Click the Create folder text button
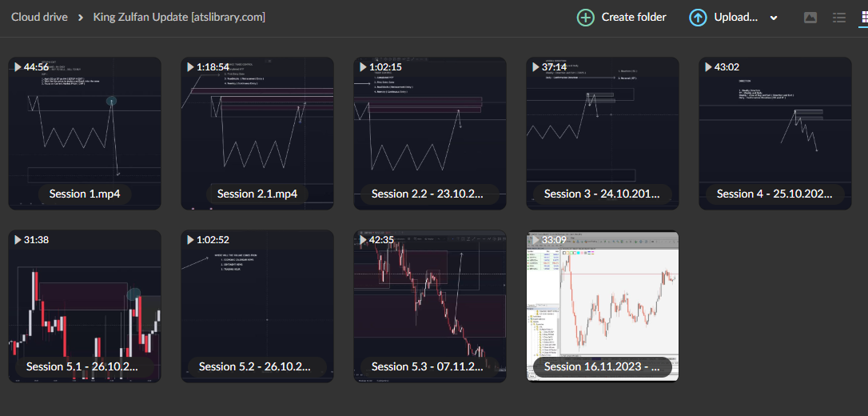This screenshot has width=868, height=416. click(633, 18)
